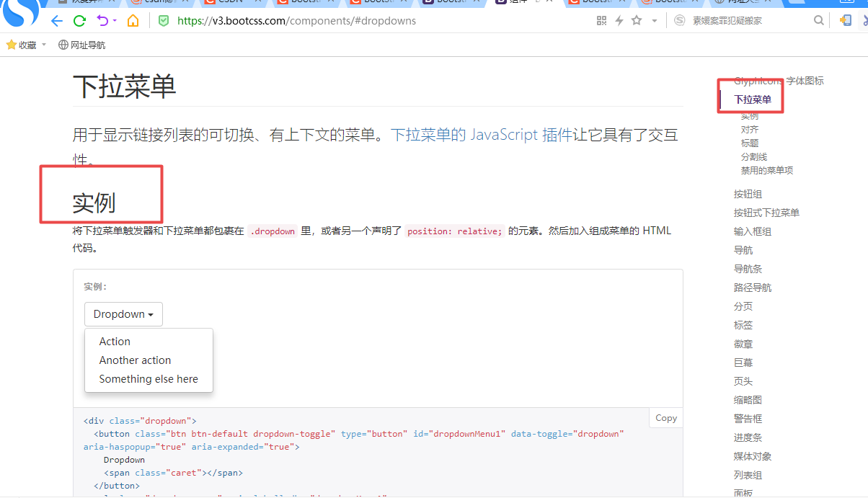Bookmark this page with the star icon
Viewport: 868px width, 498px height.
click(637, 21)
